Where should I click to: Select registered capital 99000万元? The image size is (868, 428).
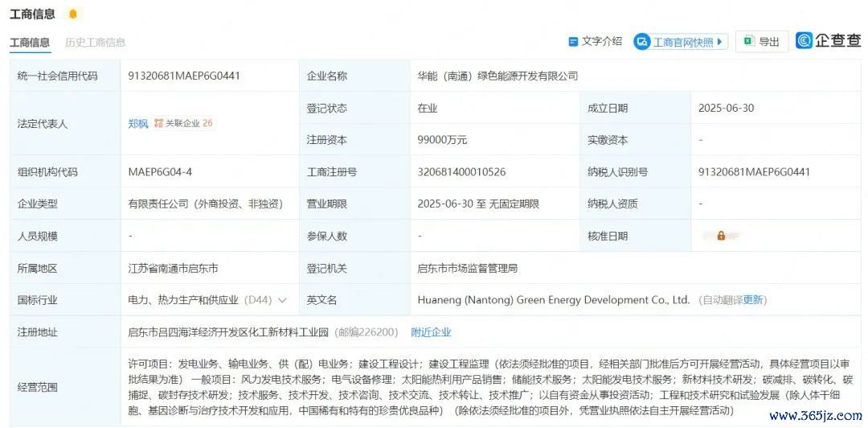coord(442,140)
